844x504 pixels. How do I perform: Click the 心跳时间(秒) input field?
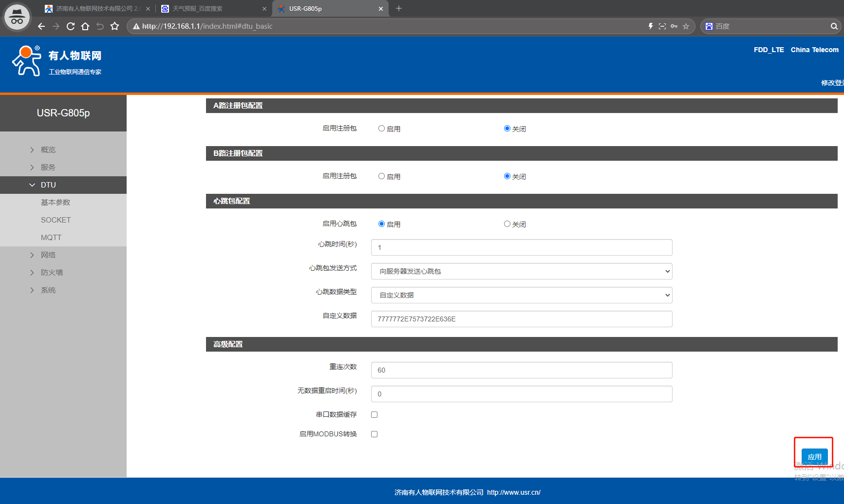click(521, 247)
